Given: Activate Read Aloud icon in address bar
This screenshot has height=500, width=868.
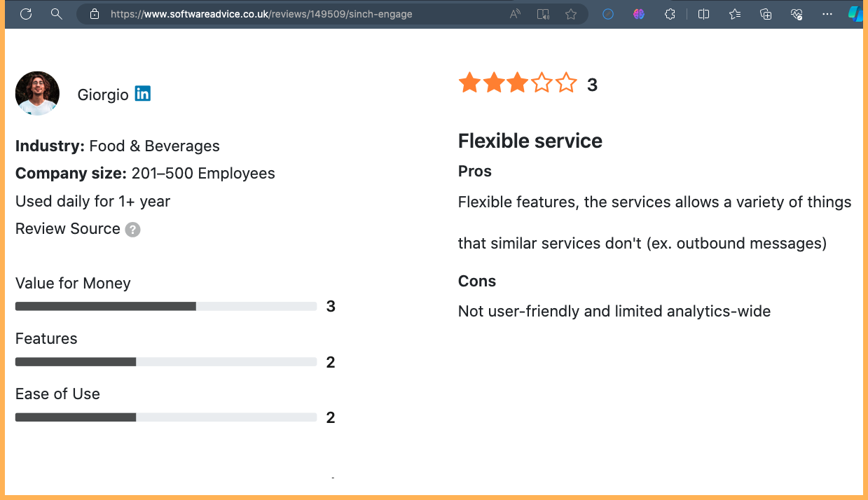Looking at the screenshot, I should 515,14.
